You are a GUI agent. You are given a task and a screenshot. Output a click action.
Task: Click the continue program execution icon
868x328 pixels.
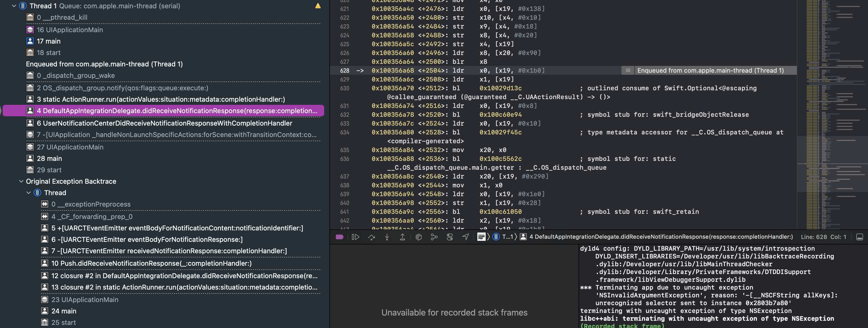tap(355, 237)
